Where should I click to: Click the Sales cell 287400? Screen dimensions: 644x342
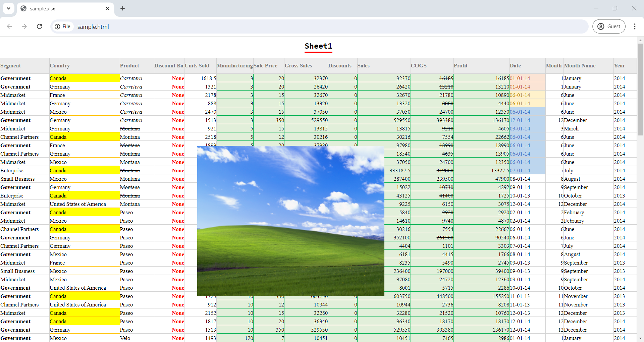397,179
